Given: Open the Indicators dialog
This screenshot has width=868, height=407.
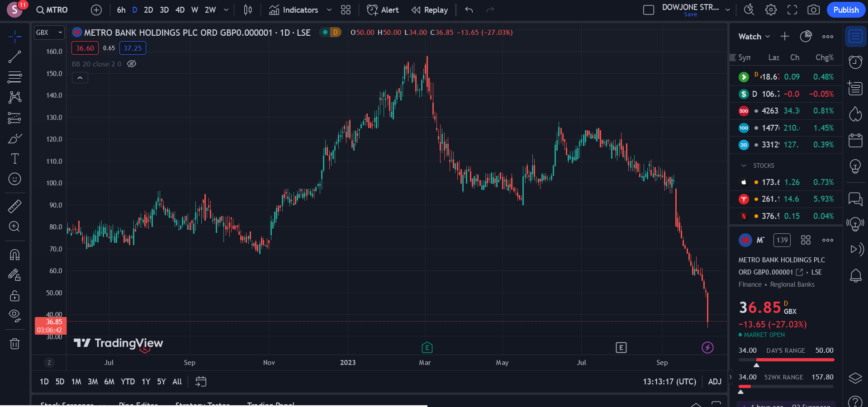Looking at the screenshot, I should tap(294, 10).
